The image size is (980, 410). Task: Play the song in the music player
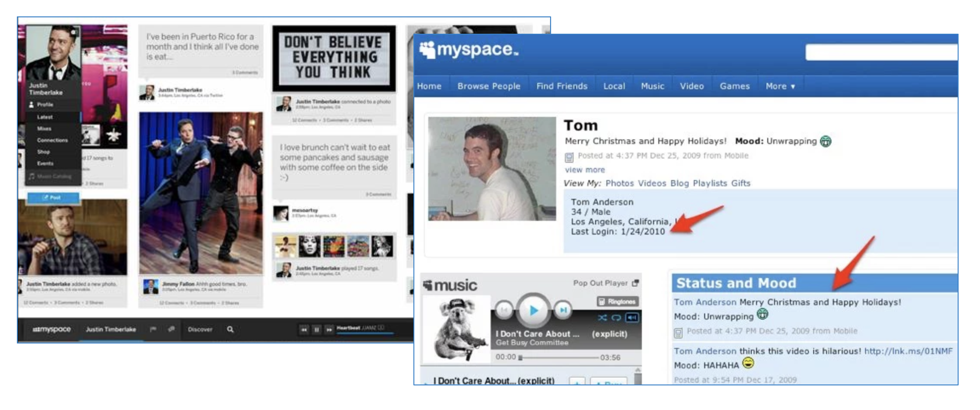click(x=533, y=310)
